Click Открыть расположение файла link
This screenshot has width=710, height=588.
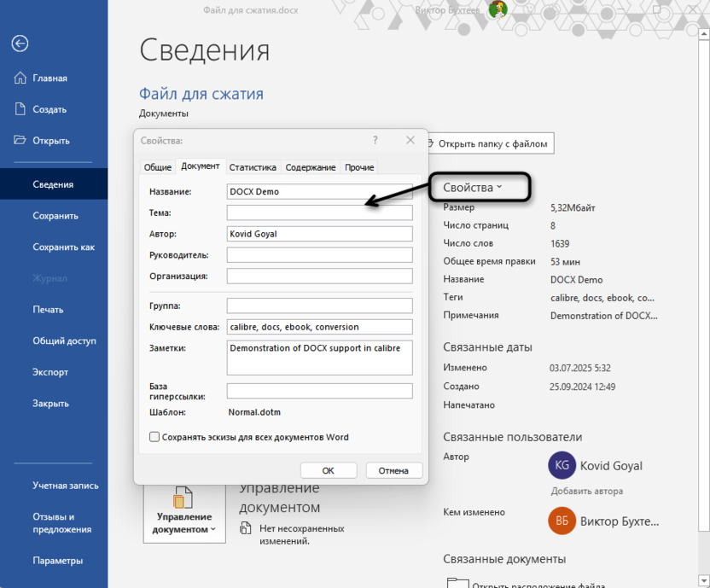(538, 585)
